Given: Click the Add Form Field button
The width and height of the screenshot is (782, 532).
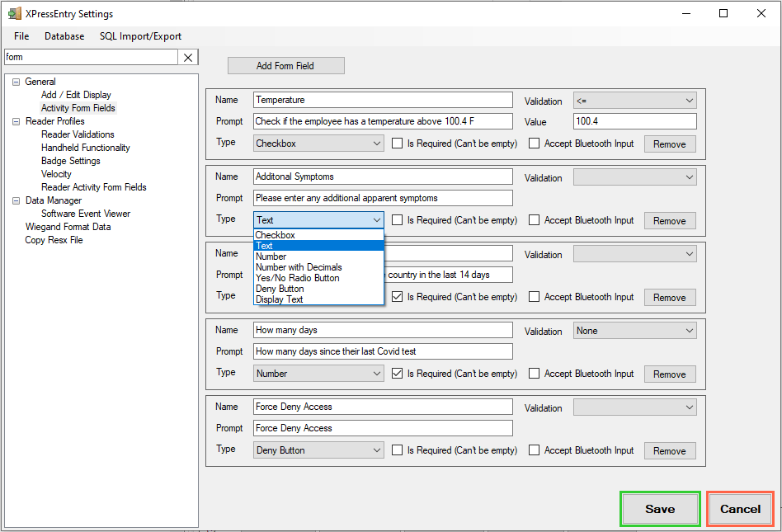Looking at the screenshot, I should (x=285, y=66).
